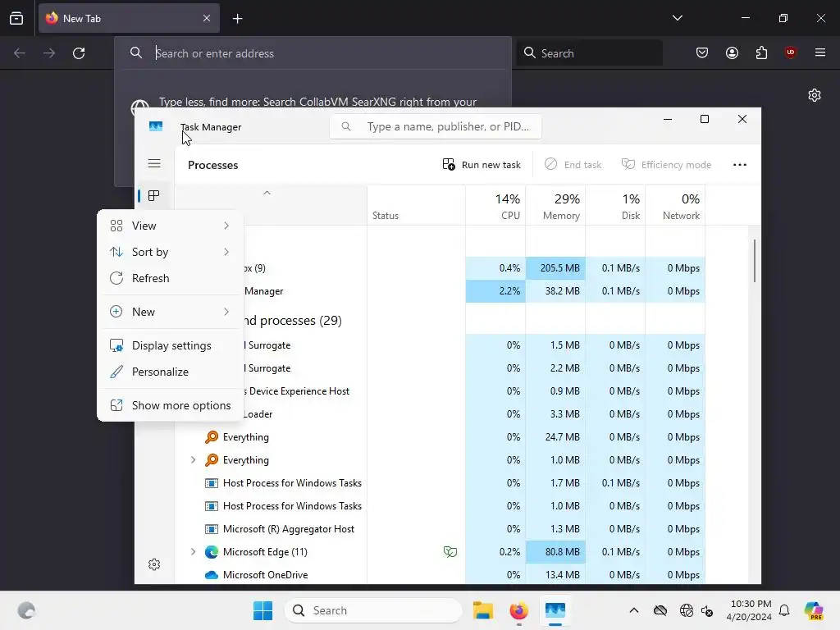Viewport: 840px width, 630px height.
Task: Open the Pocket save icon in Firefox
Action: coord(702,52)
